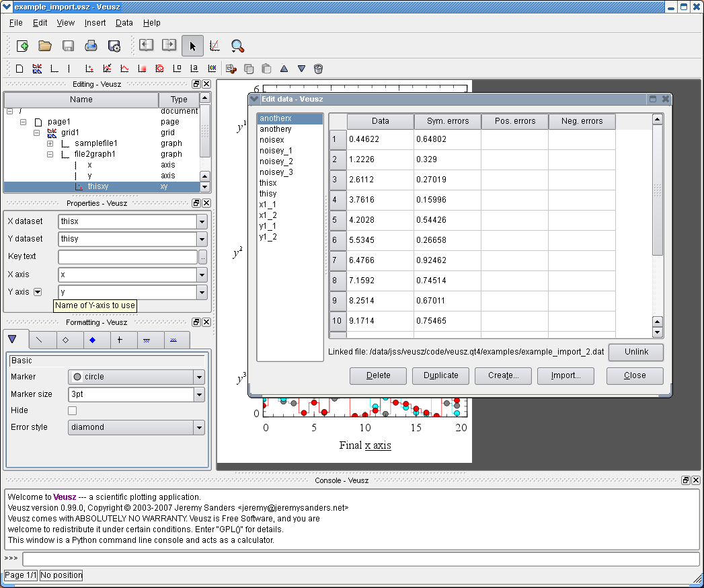Click the read data points graph tool

tap(214, 46)
